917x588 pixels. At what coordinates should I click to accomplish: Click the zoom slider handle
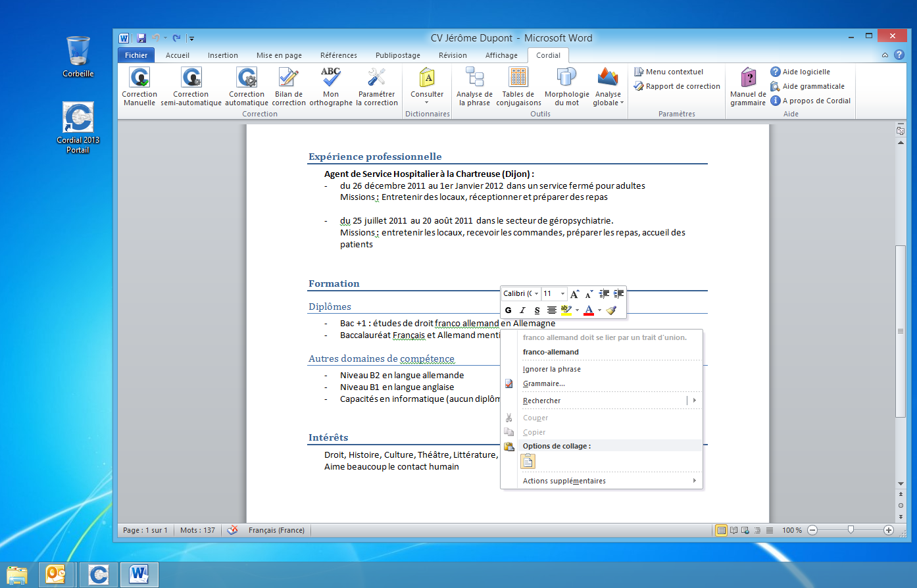click(851, 529)
